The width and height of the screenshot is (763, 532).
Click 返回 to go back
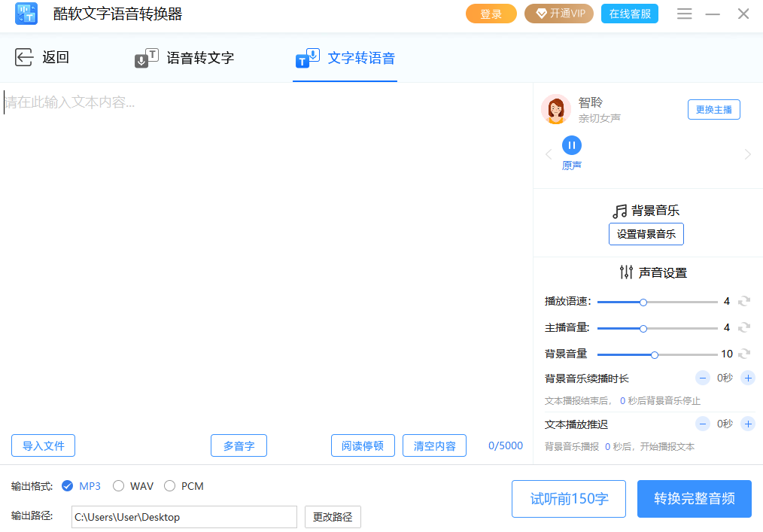click(42, 57)
